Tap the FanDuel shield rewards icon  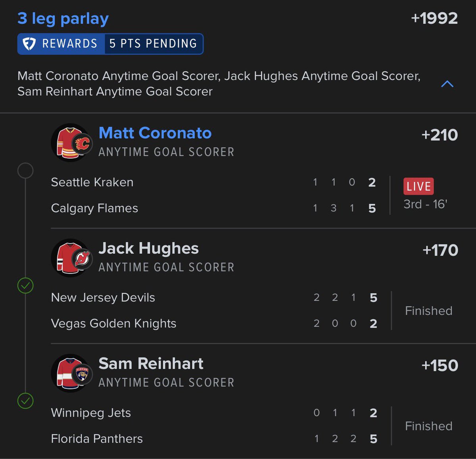point(29,44)
